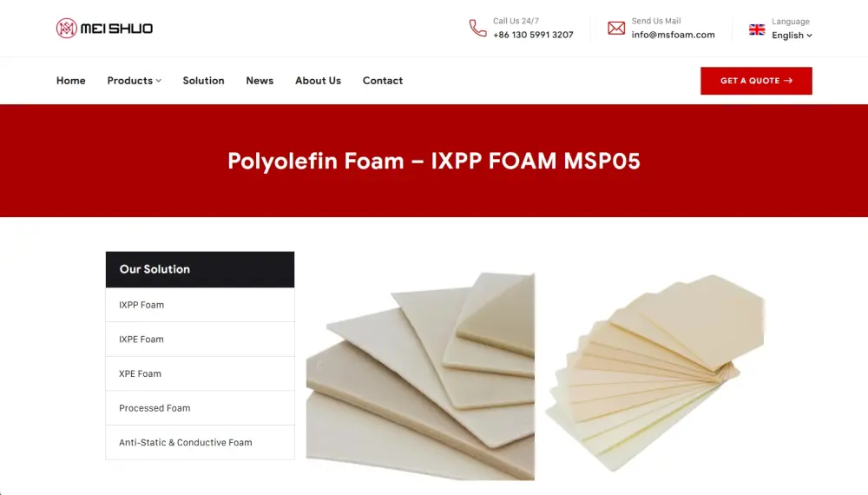
Task: Click the red envelope mail icon
Action: (616, 28)
